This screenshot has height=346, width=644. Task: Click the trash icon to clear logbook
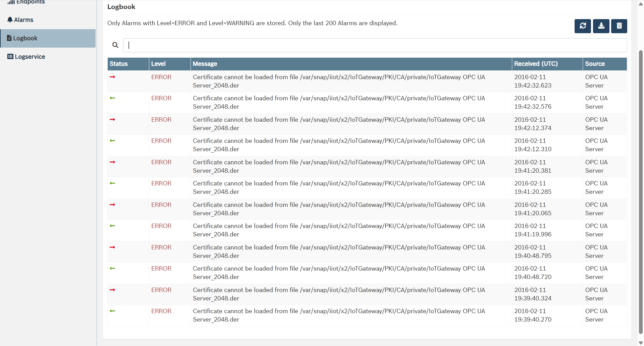click(x=619, y=26)
